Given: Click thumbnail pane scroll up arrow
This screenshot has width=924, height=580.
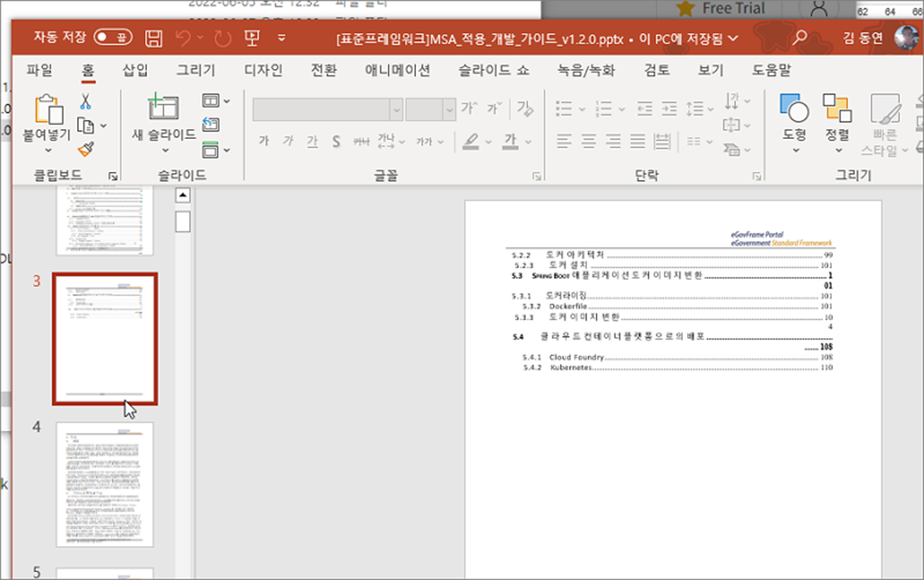Looking at the screenshot, I should coord(183,195).
